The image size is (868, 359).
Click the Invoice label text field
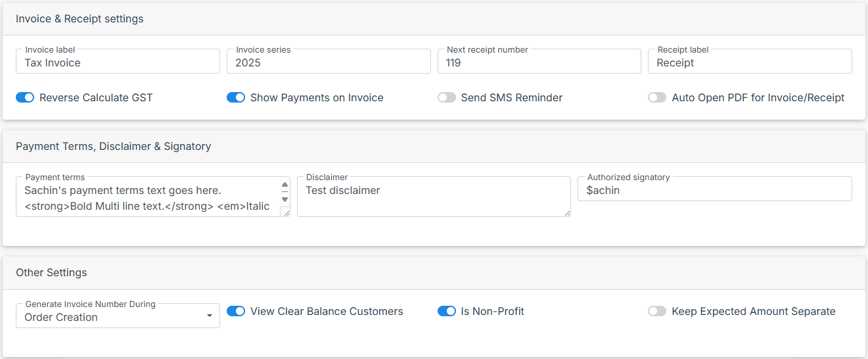tap(118, 63)
